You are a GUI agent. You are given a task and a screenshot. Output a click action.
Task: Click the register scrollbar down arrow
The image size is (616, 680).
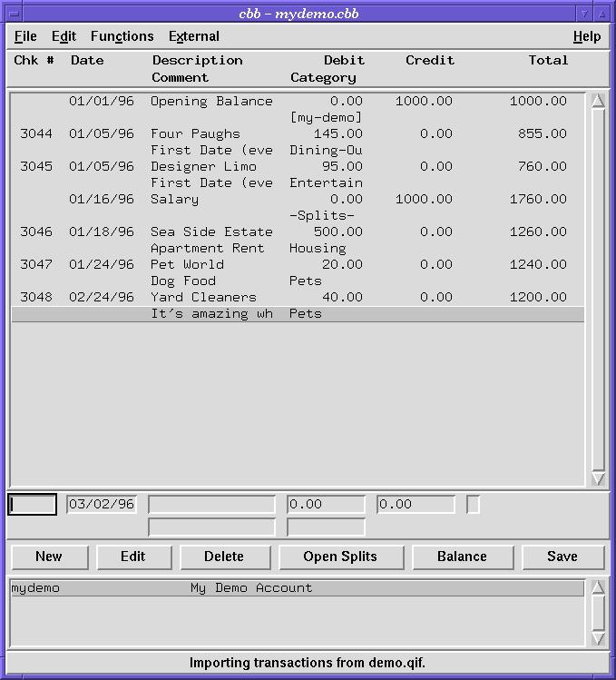click(x=598, y=478)
